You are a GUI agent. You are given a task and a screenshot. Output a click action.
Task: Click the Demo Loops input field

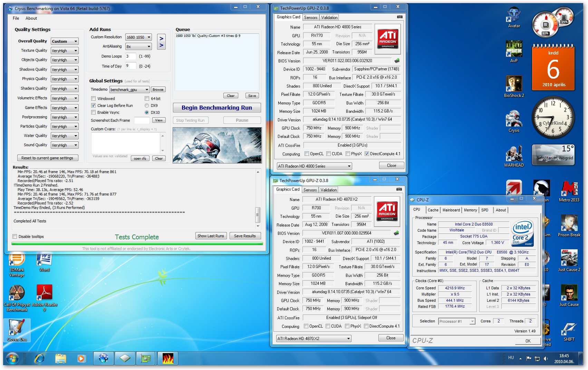tap(131, 56)
